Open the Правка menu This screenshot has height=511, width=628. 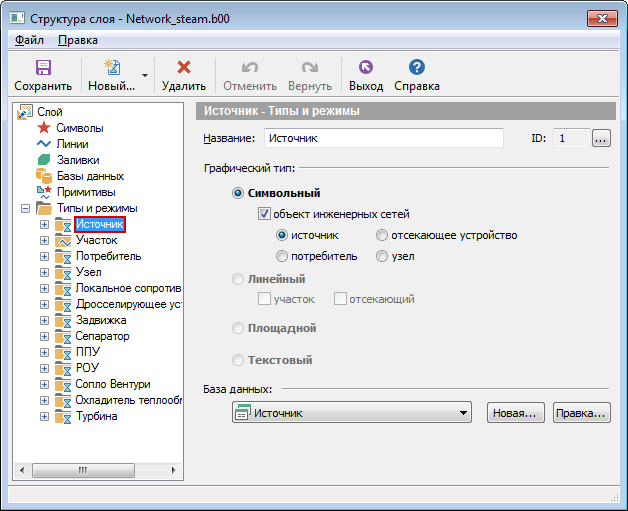78,40
